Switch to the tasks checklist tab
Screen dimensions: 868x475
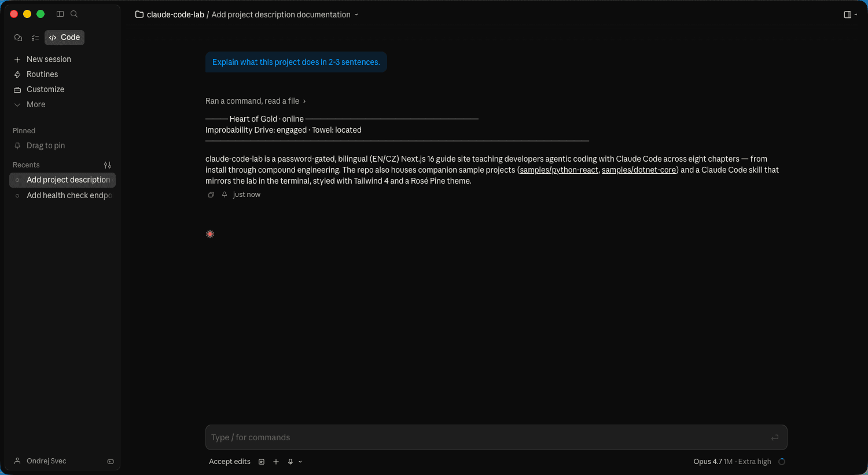tap(35, 38)
